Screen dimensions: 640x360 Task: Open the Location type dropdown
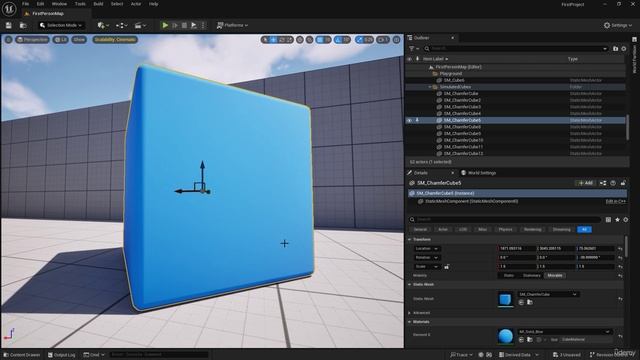pos(427,249)
